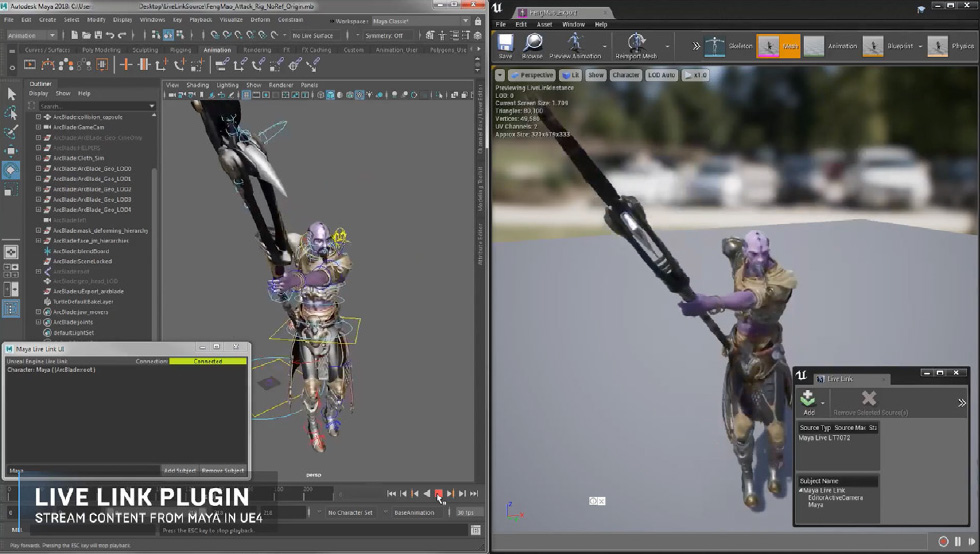Viewport: 980px width, 554px height.
Task: Click the green Connected status indicator
Action: [x=208, y=361]
